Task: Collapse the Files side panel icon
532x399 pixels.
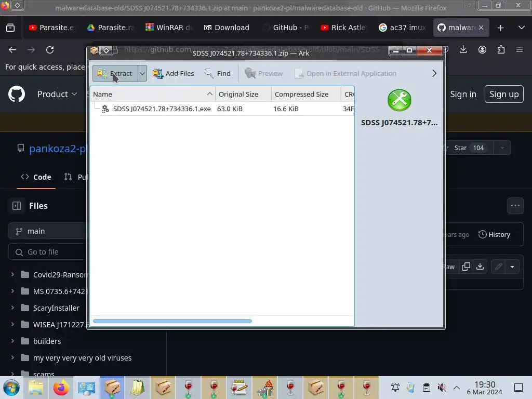Action: tap(17, 206)
